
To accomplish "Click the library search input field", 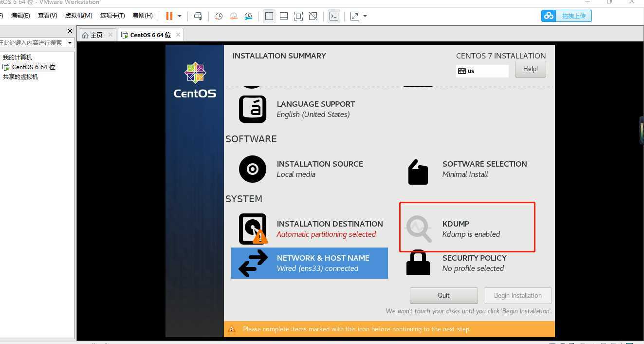I will (32, 43).
